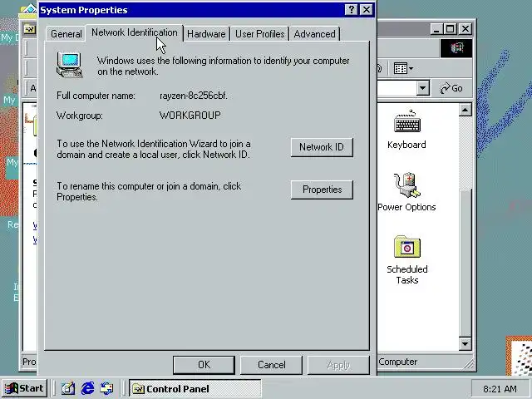Open Power Options in Control Panel

[x=406, y=192]
